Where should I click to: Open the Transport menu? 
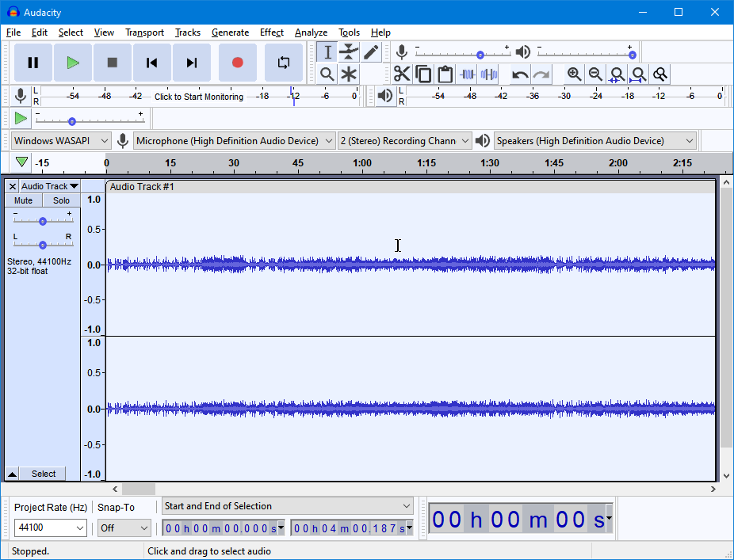144,32
